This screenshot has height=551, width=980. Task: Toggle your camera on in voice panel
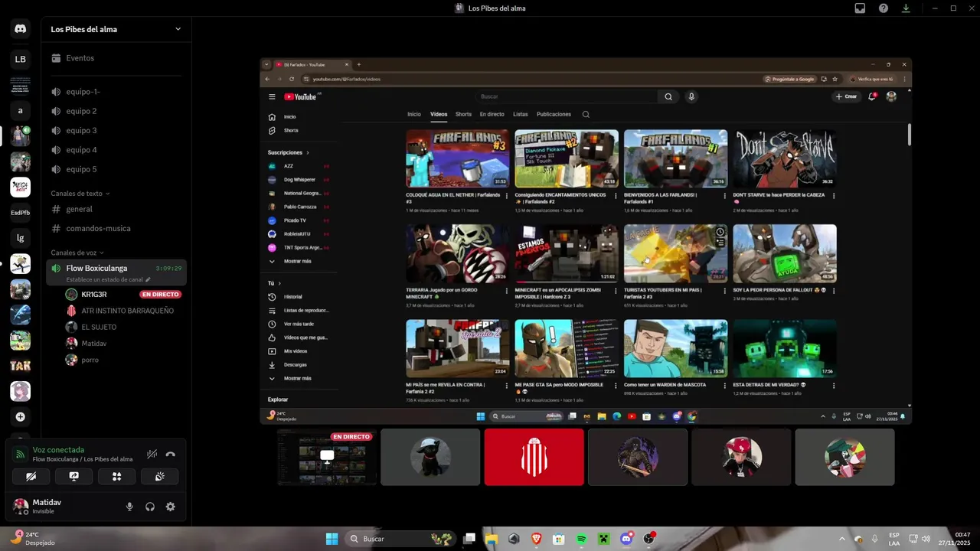point(31,476)
